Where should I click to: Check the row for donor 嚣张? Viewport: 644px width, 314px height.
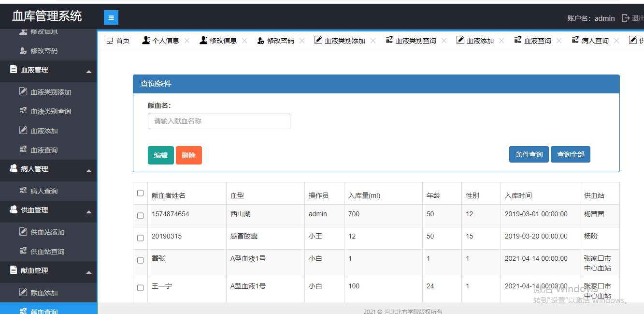point(141,260)
